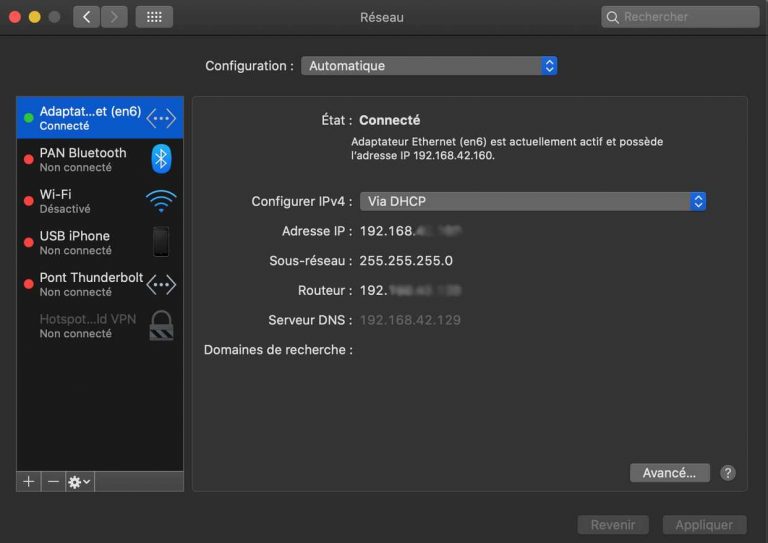Select Wi-Fi service in list
Screen dimensions: 768x543
100,201
